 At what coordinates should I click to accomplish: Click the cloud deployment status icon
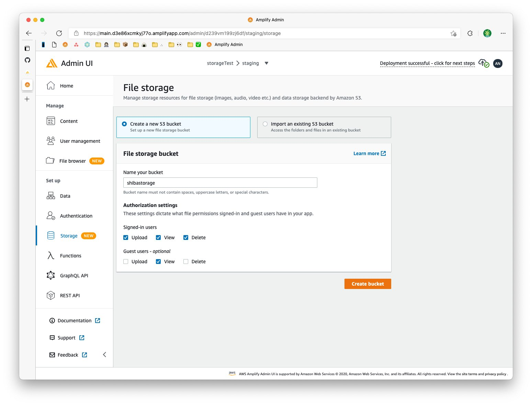coord(484,63)
